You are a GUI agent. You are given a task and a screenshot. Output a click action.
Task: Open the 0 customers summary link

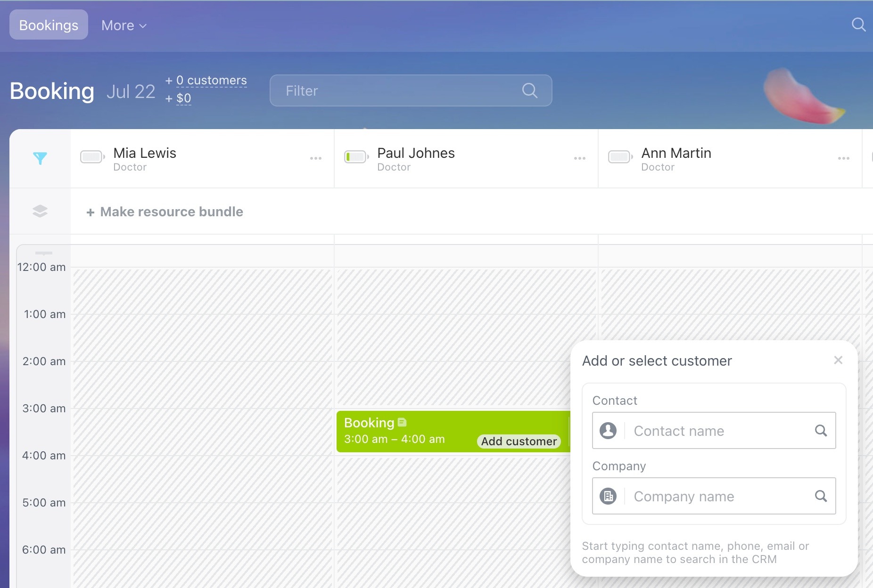click(x=211, y=81)
